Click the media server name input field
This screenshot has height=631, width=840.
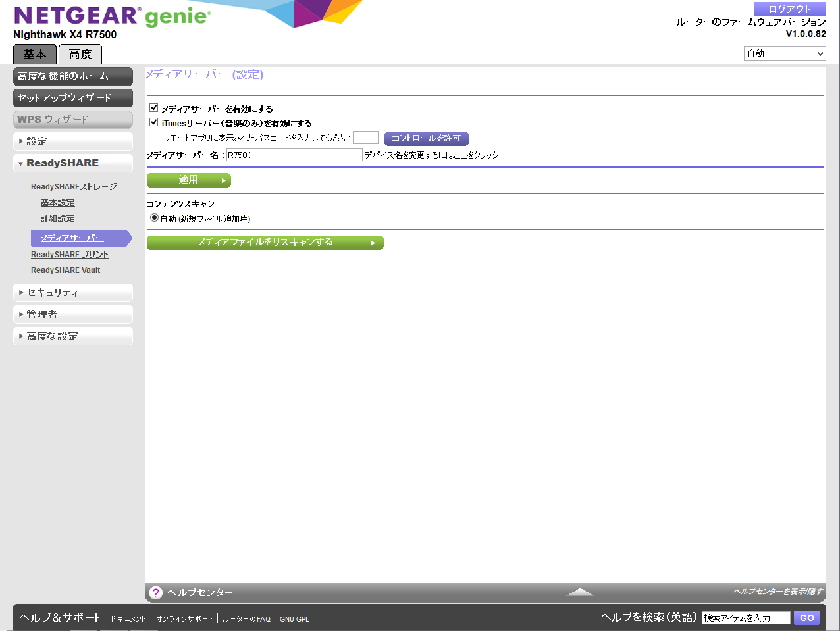pyautogui.click(x=294, y=155)
